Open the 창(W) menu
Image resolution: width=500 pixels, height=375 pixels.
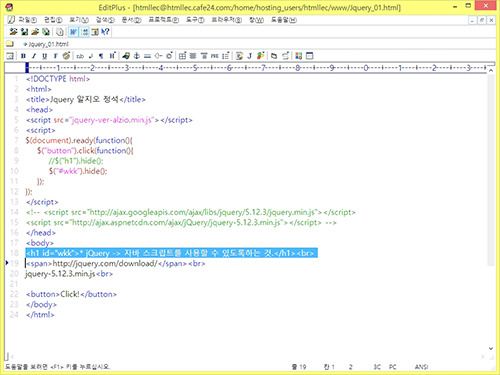coord(256,20)
